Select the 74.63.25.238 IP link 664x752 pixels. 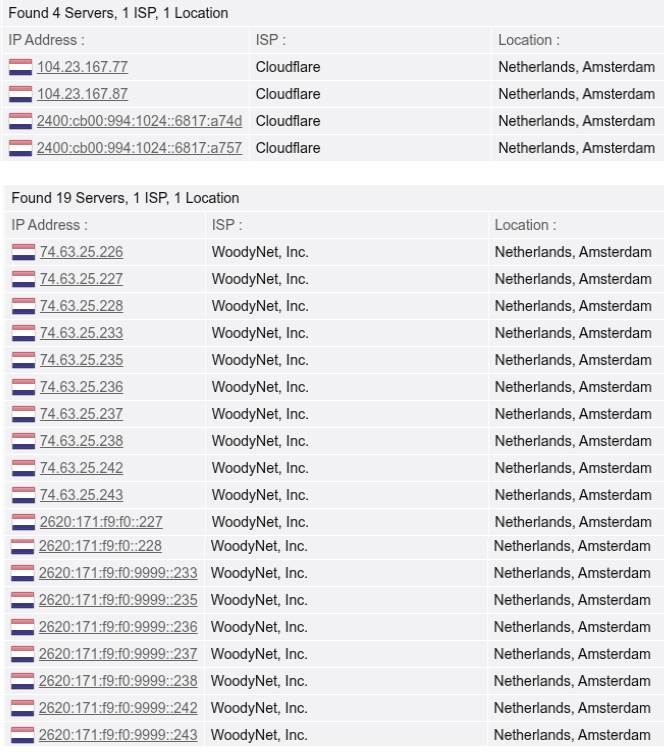(82, 441)
